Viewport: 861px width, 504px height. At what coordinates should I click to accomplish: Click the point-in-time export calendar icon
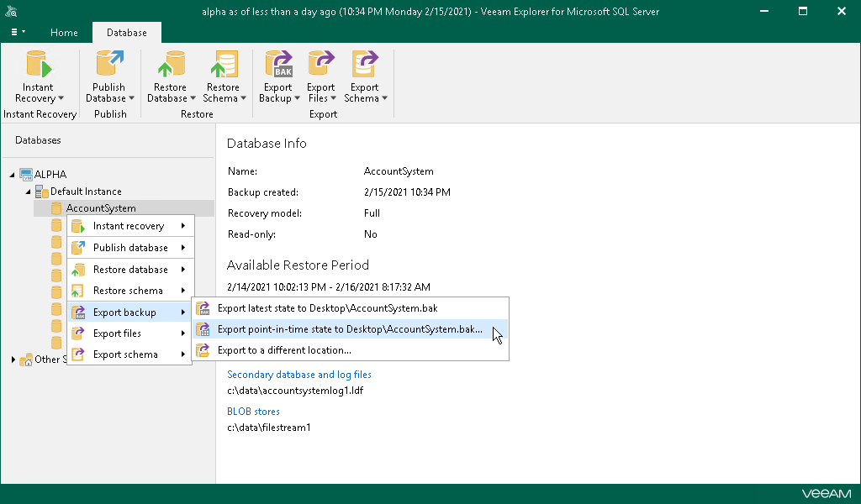pyautogui.click(x=203, y=329)
